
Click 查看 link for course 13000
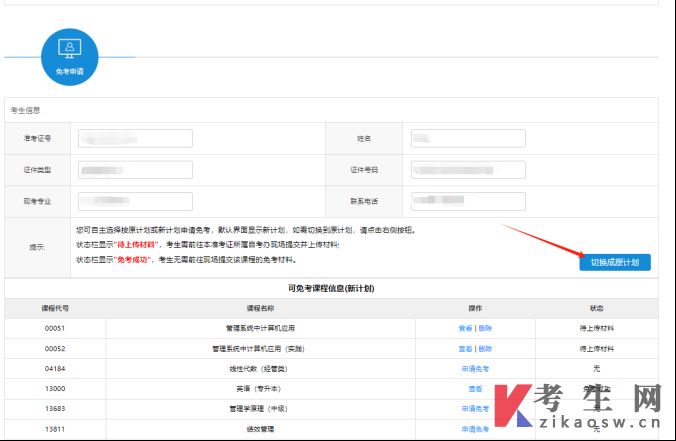pyautogui.click(x=475, y=389)
